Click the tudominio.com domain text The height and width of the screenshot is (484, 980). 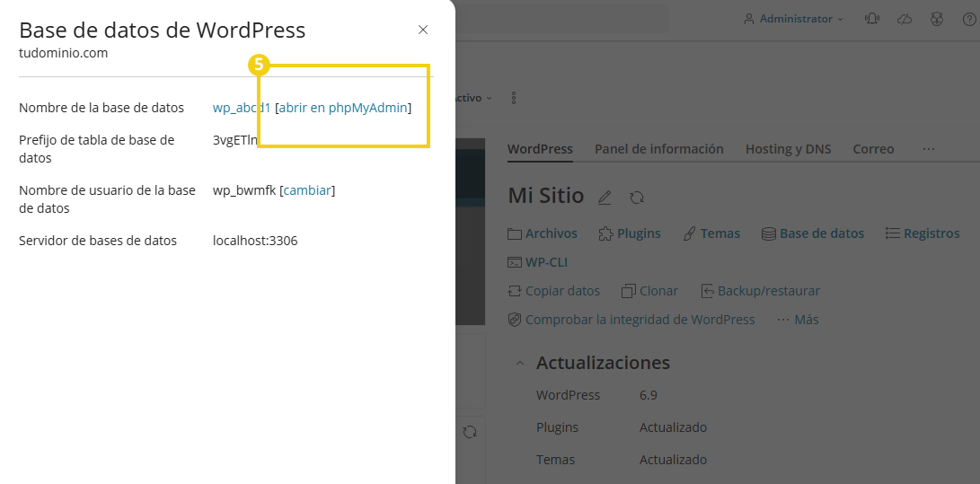63,53
